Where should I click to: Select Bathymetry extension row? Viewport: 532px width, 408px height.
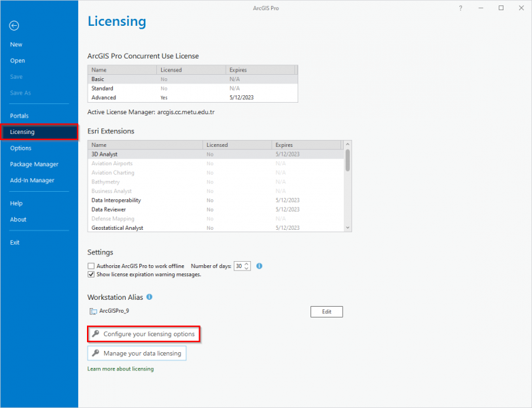point(216,182)
